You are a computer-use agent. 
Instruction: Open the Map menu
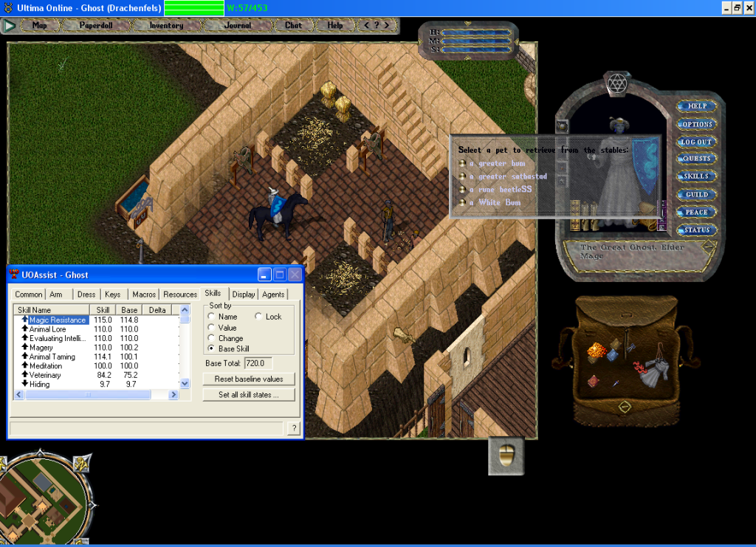tap(40, 25)
